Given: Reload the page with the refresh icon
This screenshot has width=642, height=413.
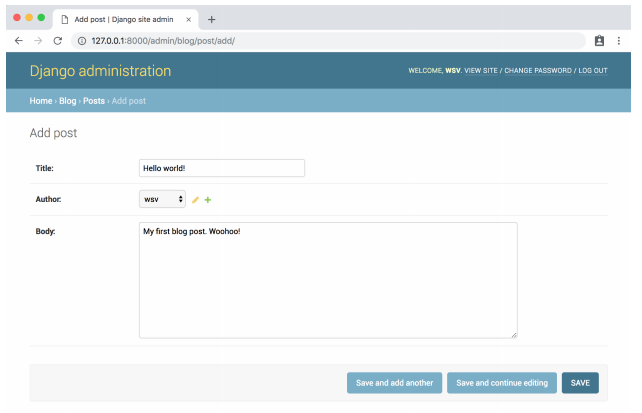Looking at the screenshot, I should [58, 41].
